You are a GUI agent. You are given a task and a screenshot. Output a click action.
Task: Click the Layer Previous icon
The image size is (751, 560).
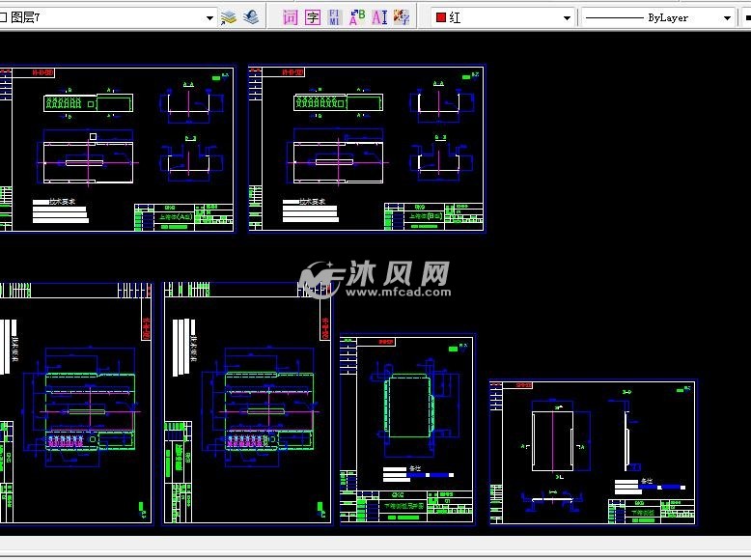pyautogui.click(x=251, y=17)
